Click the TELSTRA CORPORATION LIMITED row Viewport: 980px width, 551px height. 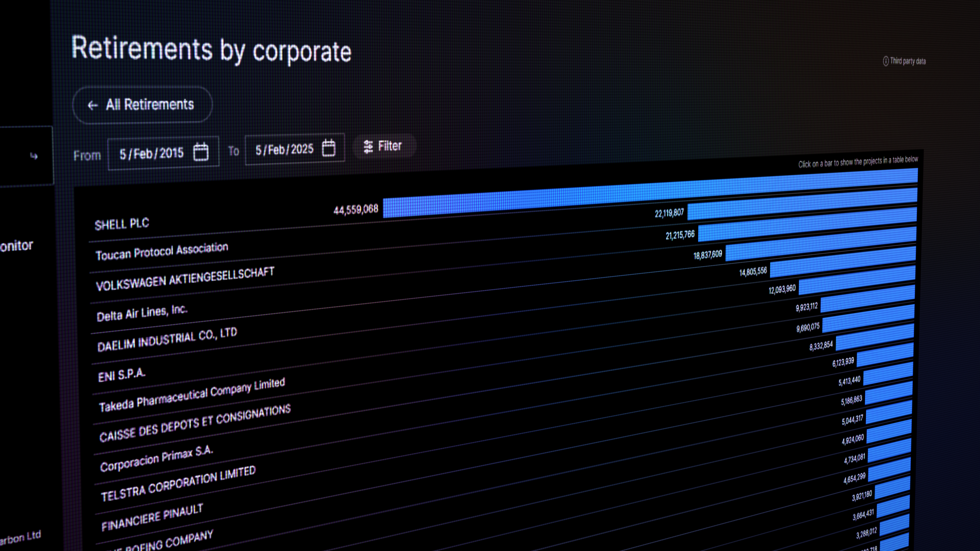178,484
